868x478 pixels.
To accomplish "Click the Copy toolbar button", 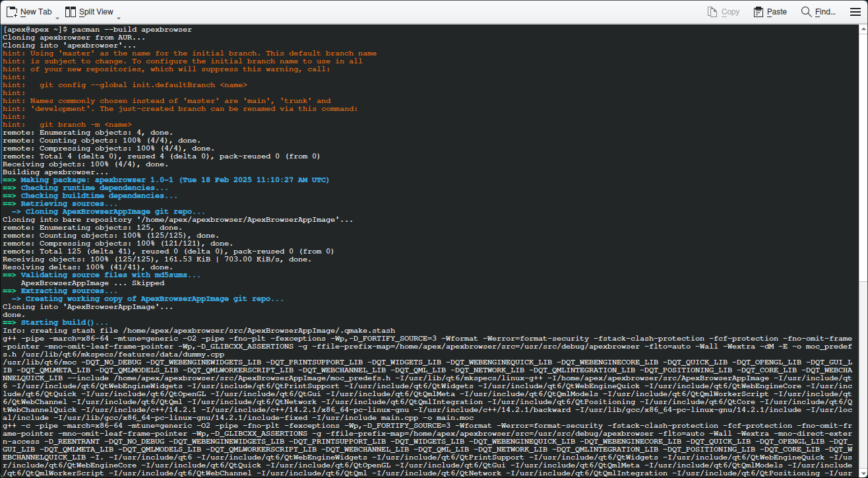I will click(x=724, y=12).
